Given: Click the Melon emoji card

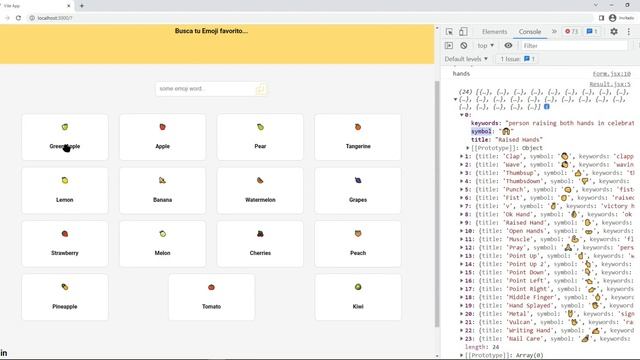Looking at the screenshot, I should 162,244.
